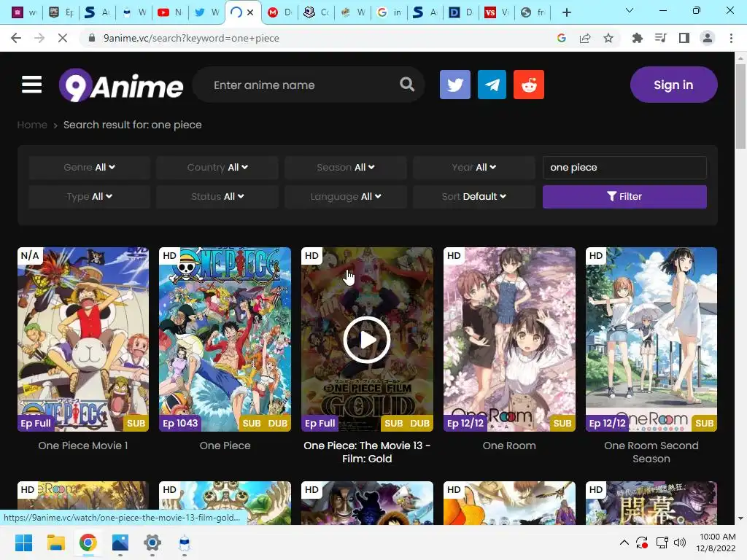Apply filters with the Filter button

point(624,197)
